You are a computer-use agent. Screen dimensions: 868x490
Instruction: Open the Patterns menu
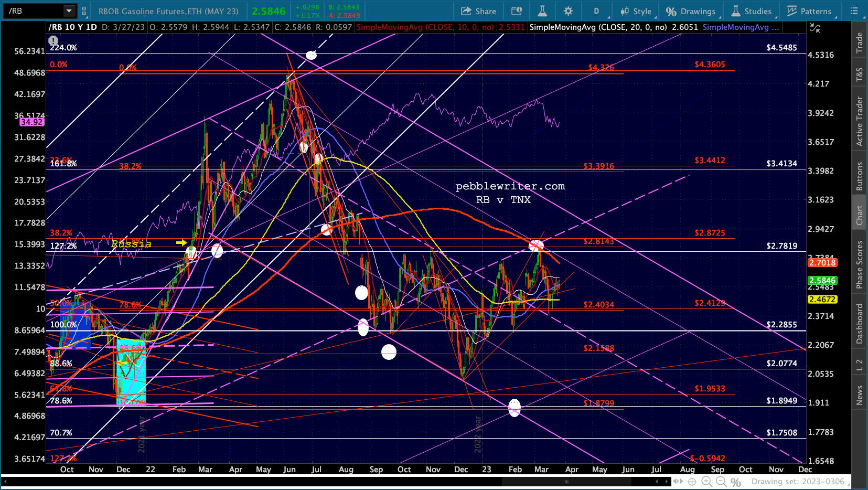(809, 11)
